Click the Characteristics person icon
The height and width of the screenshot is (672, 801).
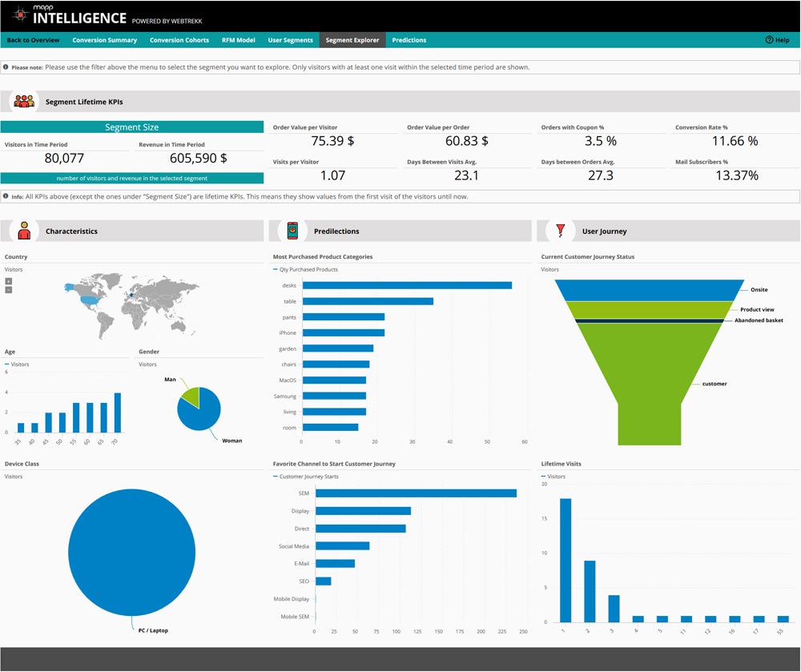tap(24, 231)
